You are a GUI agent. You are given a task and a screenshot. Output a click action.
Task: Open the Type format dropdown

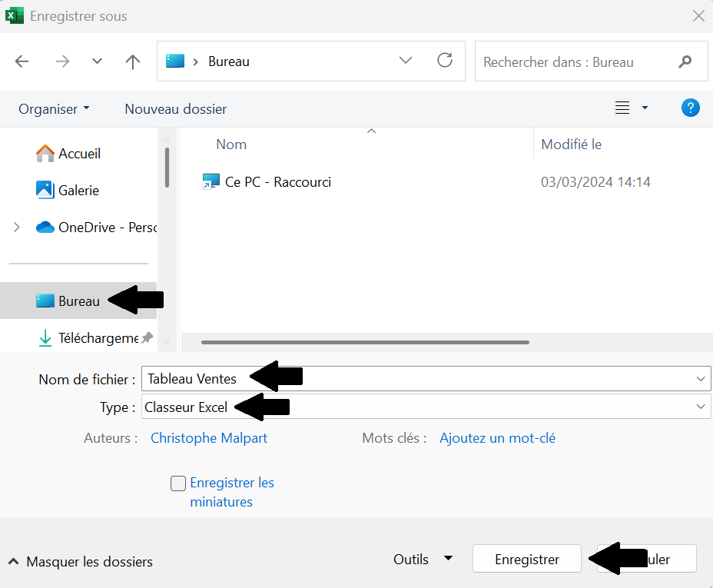pos(426,407)
